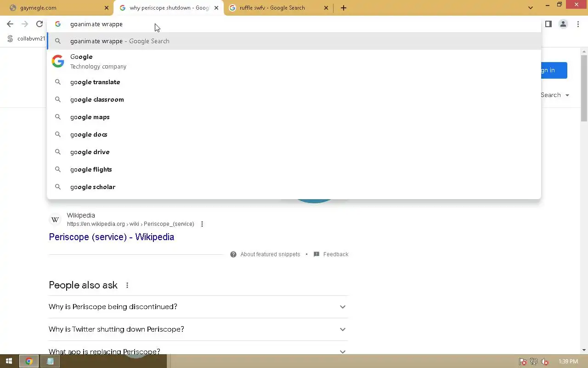Image resolution: width=588 pixels, height=368 pixels.
Task: Click the scrollbar down arrow
Action: click(584, 350)
